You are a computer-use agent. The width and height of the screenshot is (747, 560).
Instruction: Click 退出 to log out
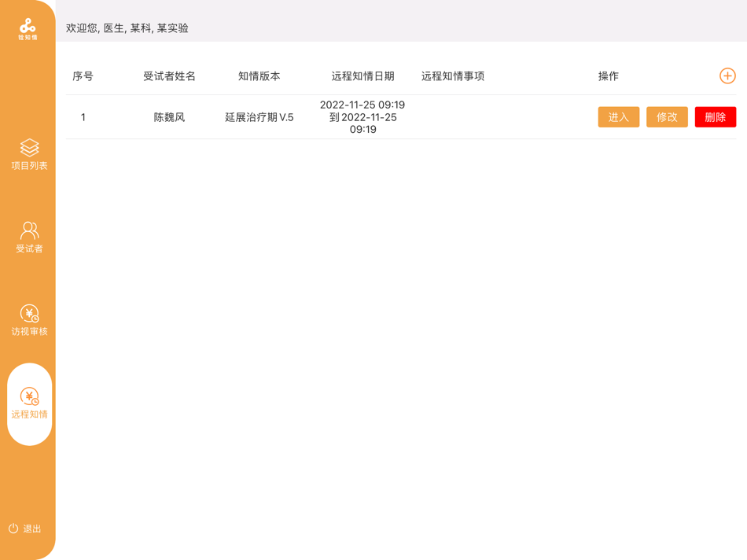(x=30, y=529)
